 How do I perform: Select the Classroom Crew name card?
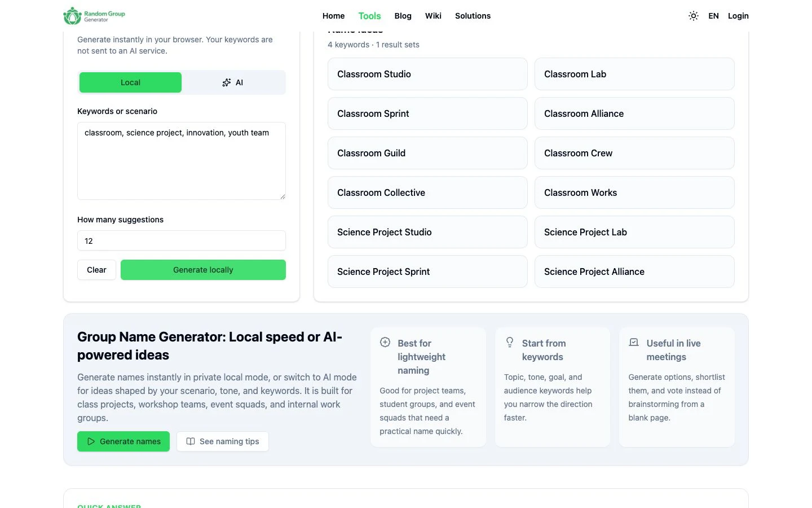[634, 153]
